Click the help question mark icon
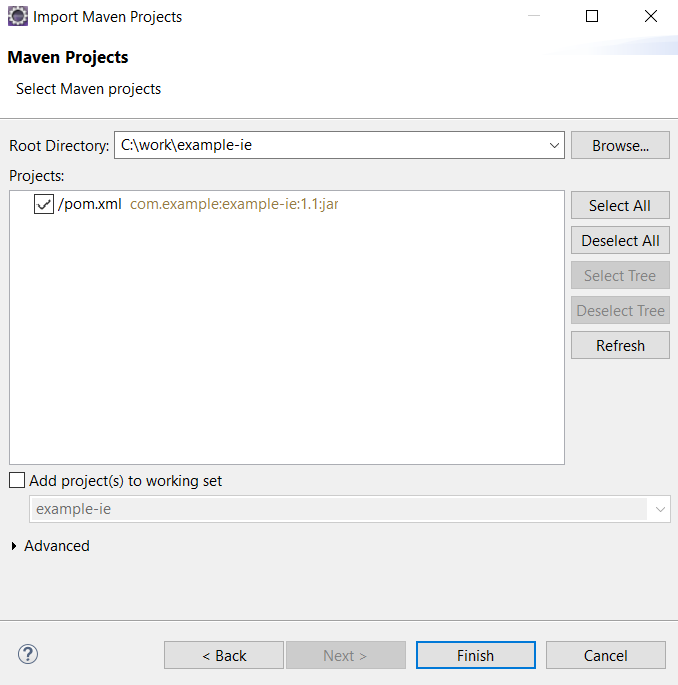678x685 pixels. [28, 654]
